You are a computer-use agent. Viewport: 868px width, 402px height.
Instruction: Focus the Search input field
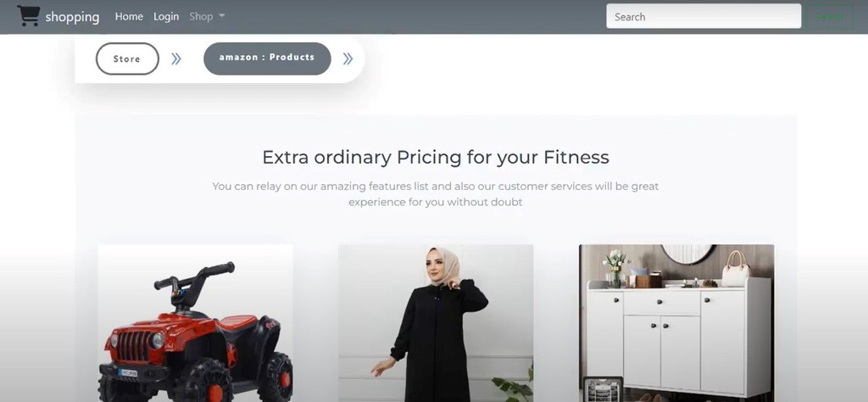(x=704, y=17)
